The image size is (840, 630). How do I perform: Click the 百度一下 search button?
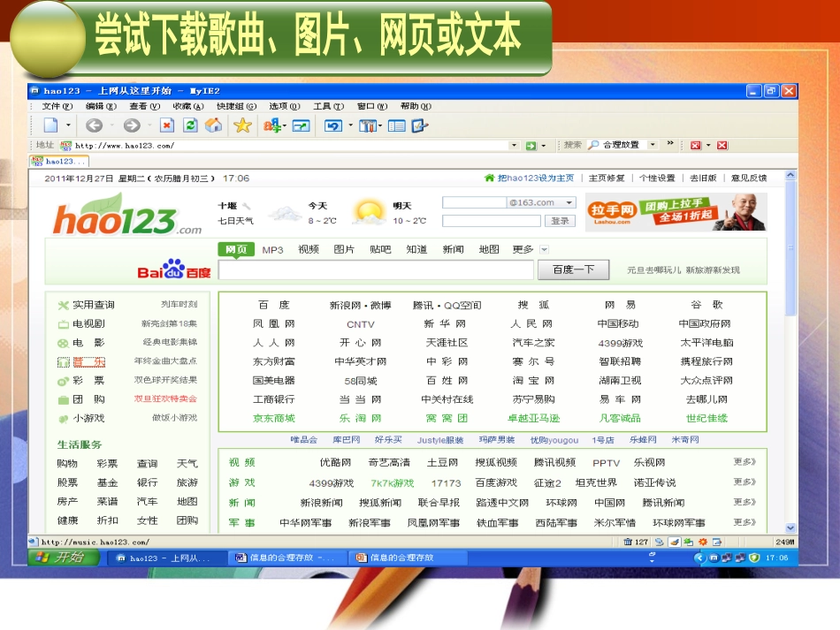[573, 269]
